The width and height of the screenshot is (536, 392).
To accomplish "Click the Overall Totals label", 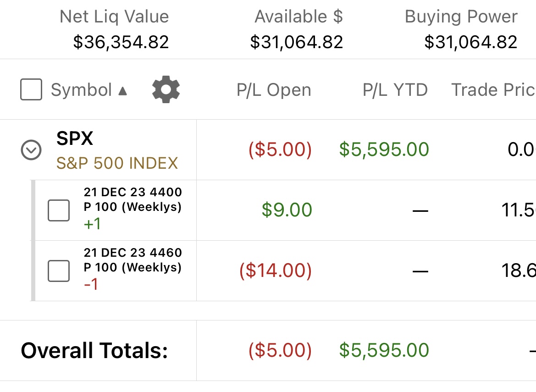I will tap(94, 351).
